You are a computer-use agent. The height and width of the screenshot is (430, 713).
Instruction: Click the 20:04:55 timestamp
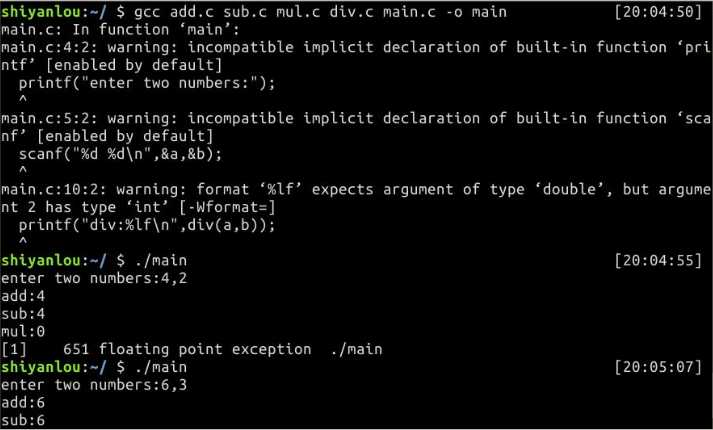[x=658, y=260]
